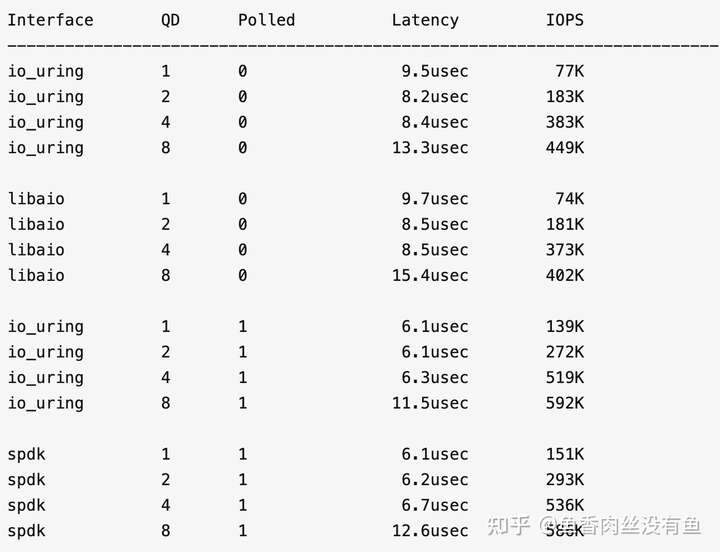
Task: Select the 151K IOPS value
Action: (565, 455)
